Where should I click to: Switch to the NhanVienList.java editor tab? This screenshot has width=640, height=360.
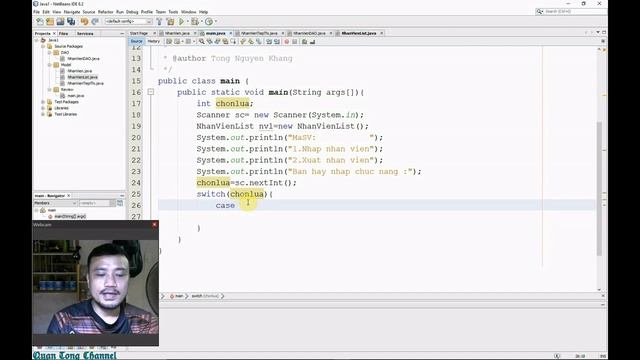[359, 33]
